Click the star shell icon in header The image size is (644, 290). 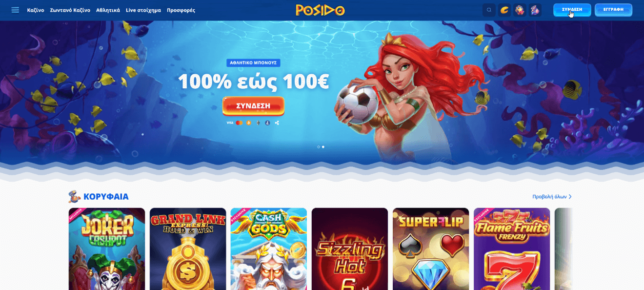click(x=520, y=10)
